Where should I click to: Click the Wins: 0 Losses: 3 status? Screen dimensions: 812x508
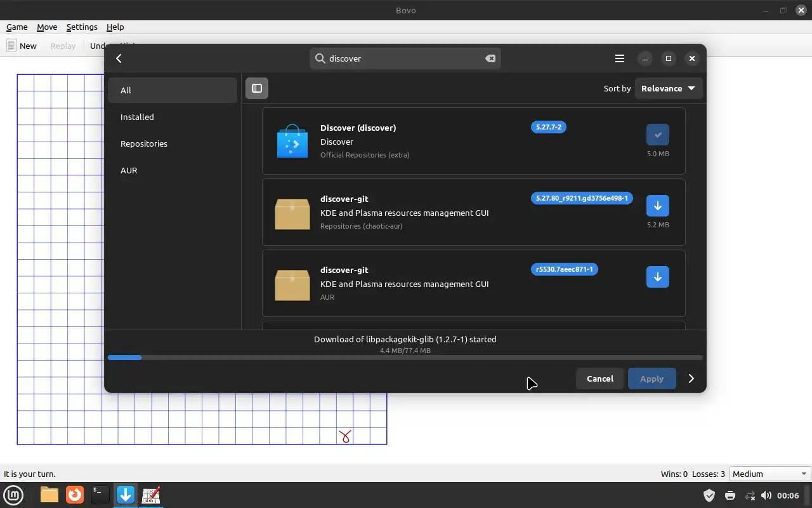click(x=693, y=474)
